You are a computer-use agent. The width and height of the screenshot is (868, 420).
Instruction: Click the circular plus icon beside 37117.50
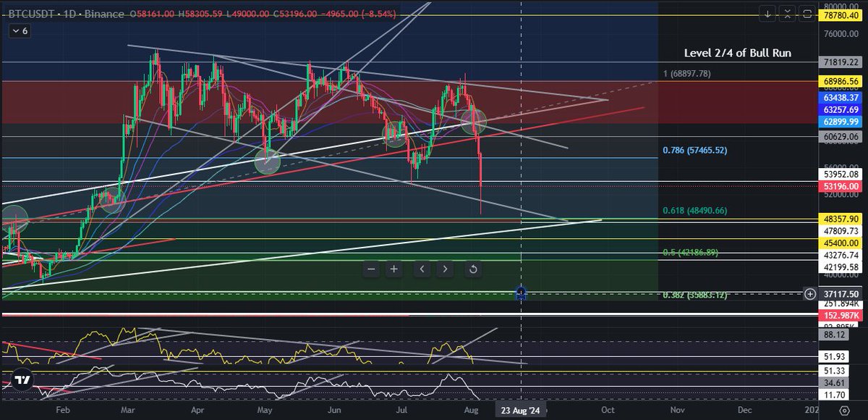[x=810, y=293]
